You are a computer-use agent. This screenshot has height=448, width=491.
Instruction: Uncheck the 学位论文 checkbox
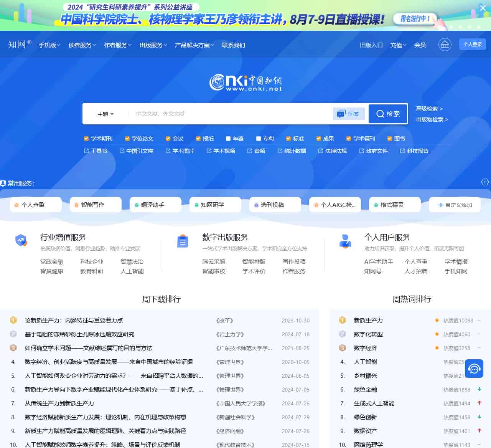point(127,139)
